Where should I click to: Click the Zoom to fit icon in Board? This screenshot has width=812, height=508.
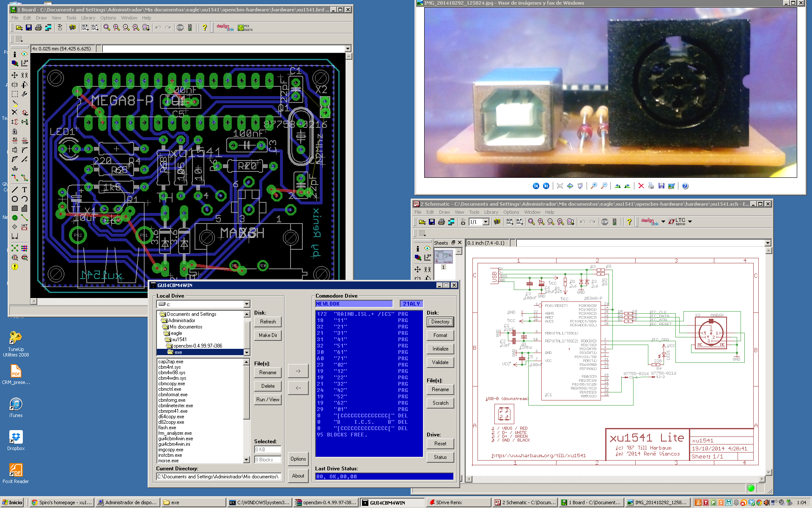(107, 28)
